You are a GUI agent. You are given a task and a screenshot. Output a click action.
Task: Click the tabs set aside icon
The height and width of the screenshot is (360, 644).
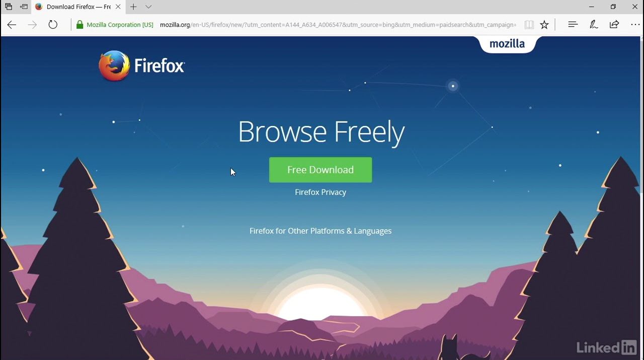coord(9,7)
